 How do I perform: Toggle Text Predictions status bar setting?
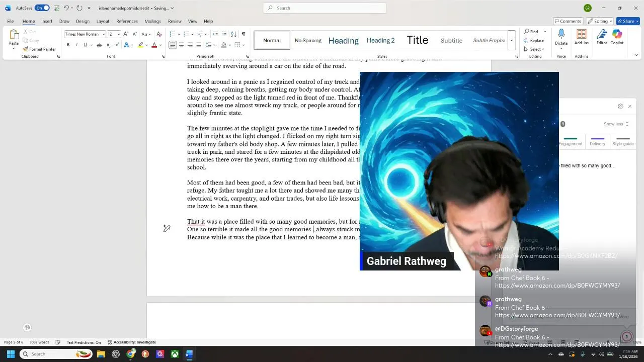tap(84, 342)
